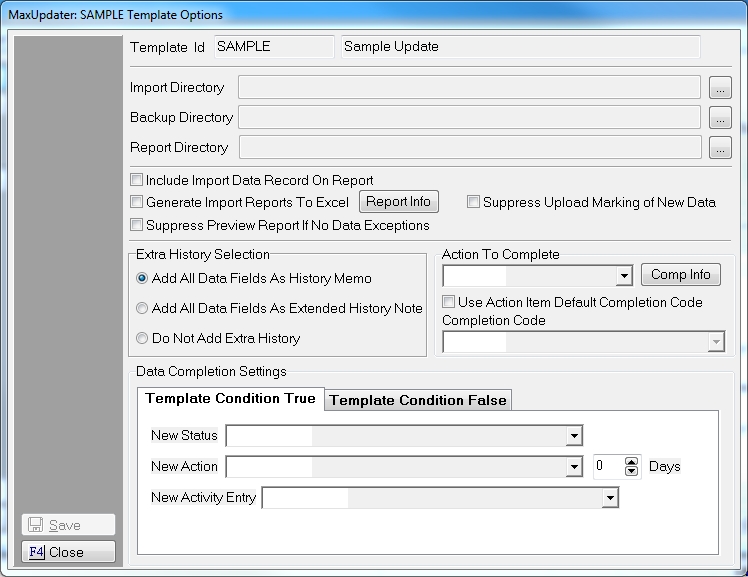
Task: Open the Comp Info dialog
Action: [681, 275]
